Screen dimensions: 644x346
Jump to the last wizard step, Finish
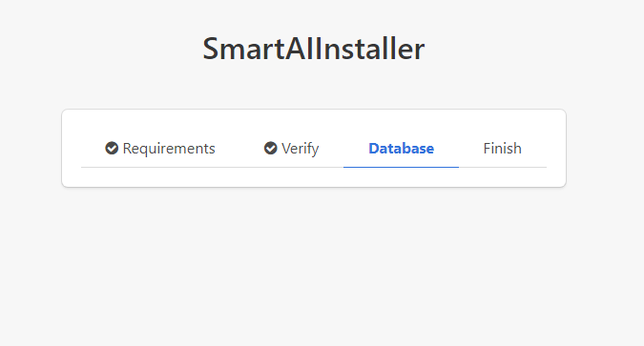[502, 148]
